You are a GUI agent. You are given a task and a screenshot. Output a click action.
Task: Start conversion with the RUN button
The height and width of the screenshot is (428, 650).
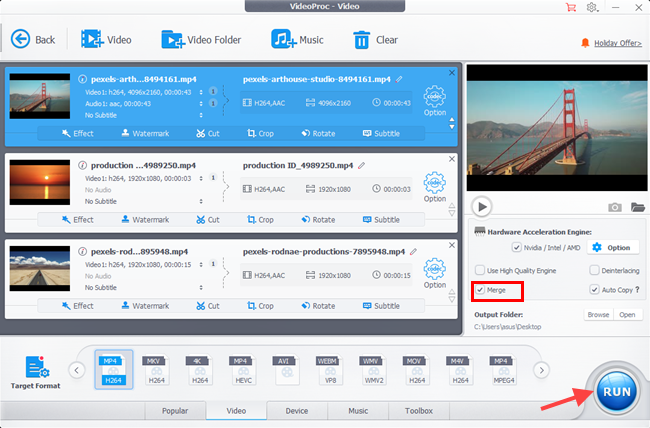click(617, 392)
